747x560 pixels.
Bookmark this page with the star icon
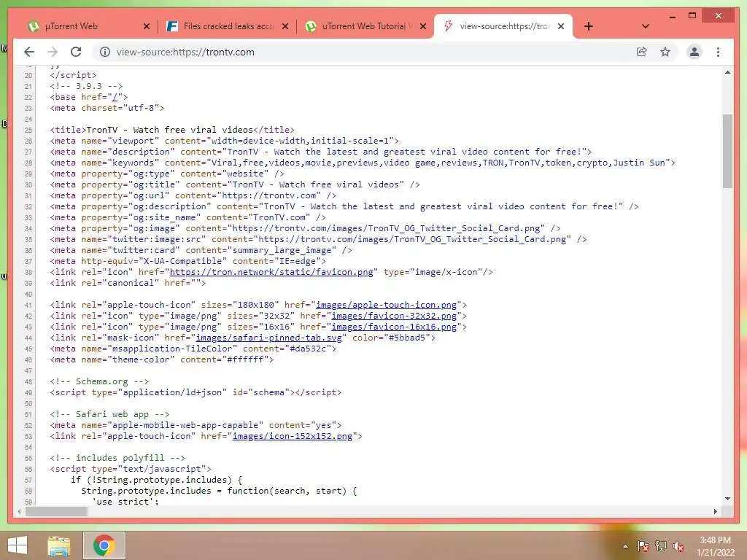point(665,52)
